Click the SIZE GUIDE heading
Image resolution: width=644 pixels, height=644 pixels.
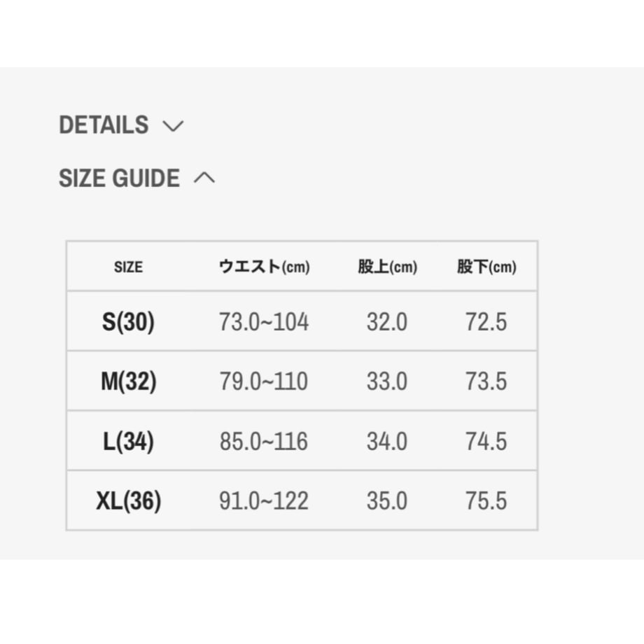119,178
